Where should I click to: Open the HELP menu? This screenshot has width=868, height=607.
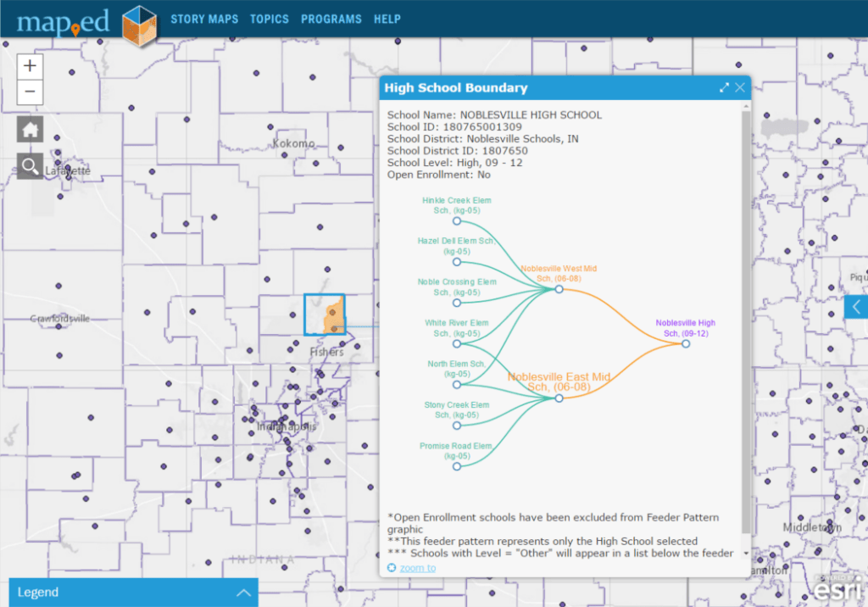click(x=387, y=19)
